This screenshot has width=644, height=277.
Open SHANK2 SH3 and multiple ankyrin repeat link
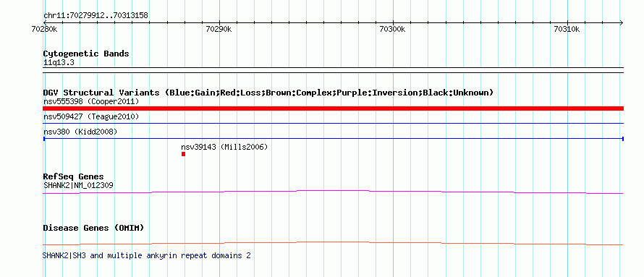pos(147,255)
